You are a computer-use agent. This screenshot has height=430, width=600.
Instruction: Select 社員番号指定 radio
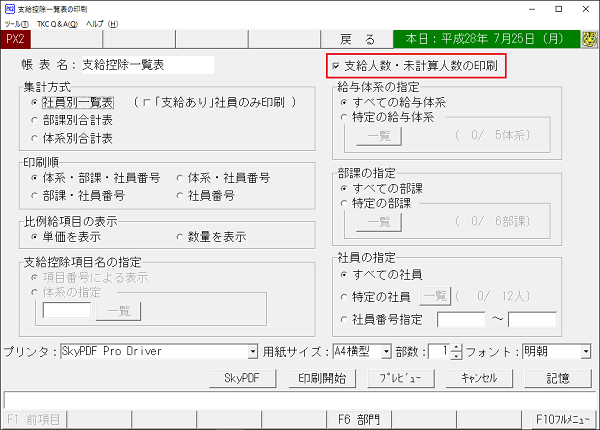click(x=344, y=319)
